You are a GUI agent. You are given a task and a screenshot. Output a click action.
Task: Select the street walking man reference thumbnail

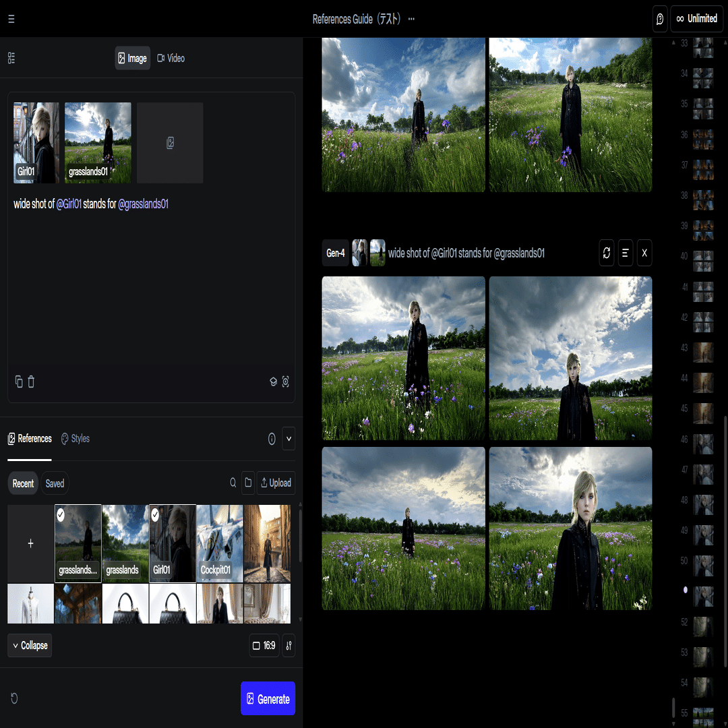[267, 543]
